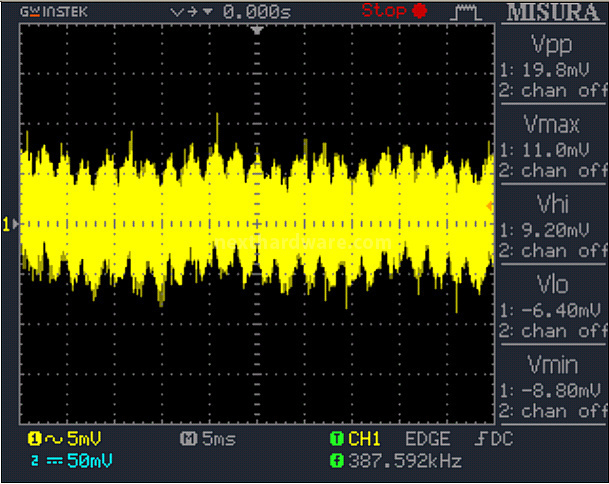
Task: Click the EDGE trigger type label
Action: pyautogui.click(x=428, y=439)
